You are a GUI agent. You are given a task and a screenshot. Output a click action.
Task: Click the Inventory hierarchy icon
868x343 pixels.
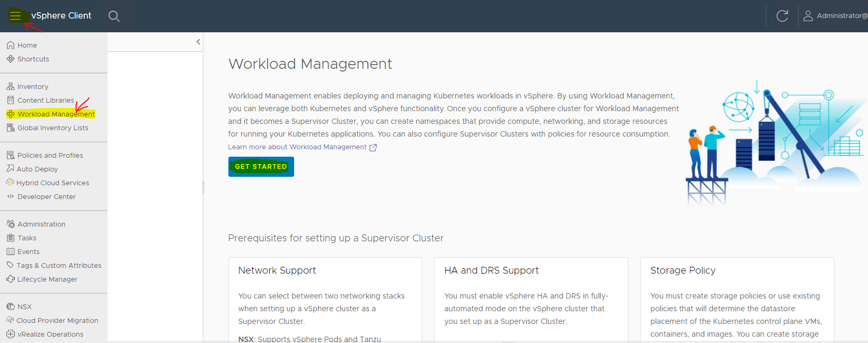pyautogui.click(x=11, y=86)
